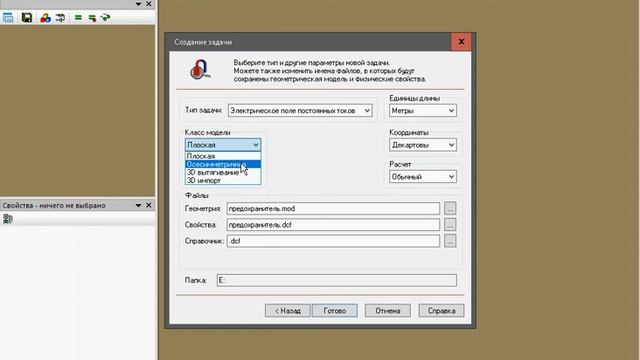The height and width of the screenshot is (360, 640).
Task: Close the top left panel
Action: [149, 4]
